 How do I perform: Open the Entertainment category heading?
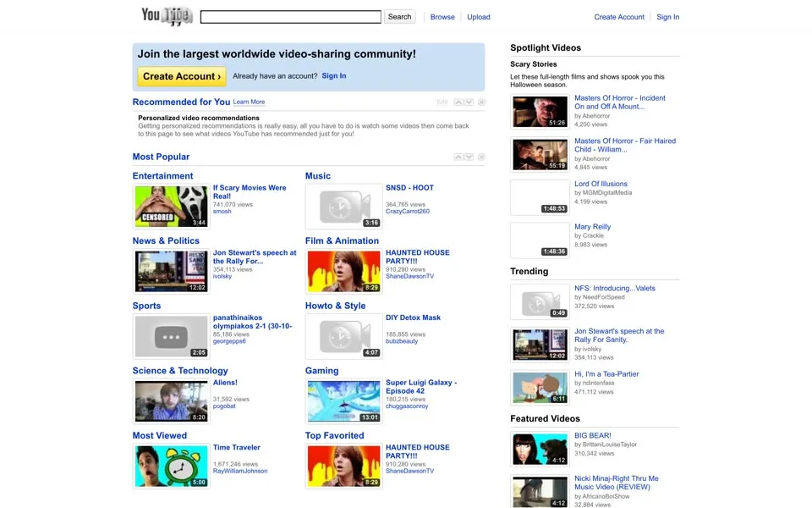pos(162,176)
